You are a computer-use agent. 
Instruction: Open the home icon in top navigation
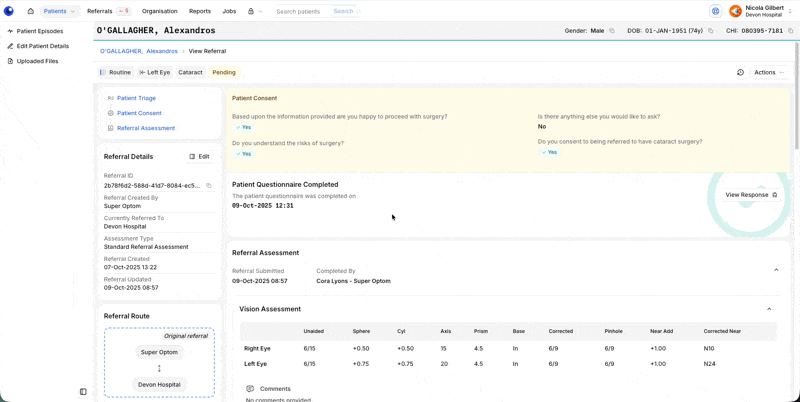coord(31,11)
